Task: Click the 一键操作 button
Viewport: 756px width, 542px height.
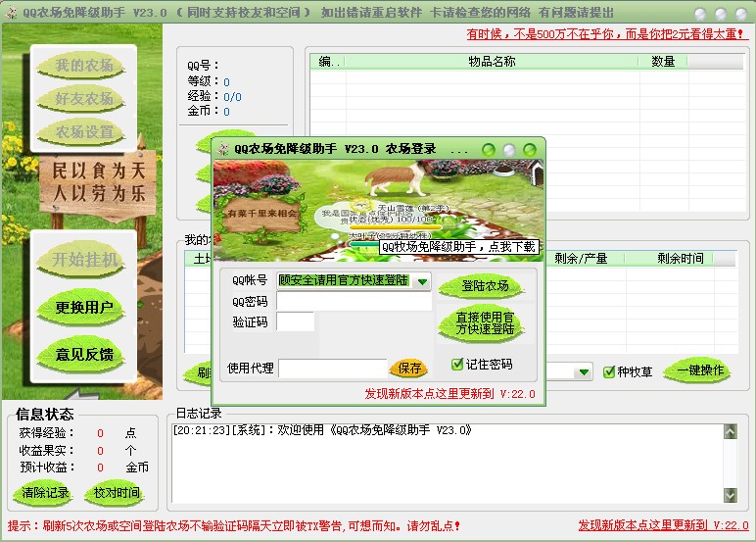Action: tap(698, 370)
